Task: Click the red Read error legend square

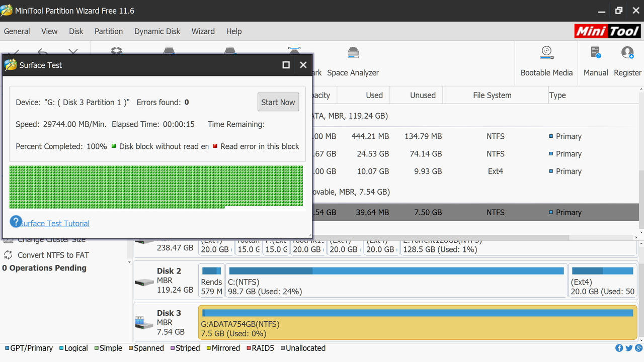Action: [x=215, y=146]
